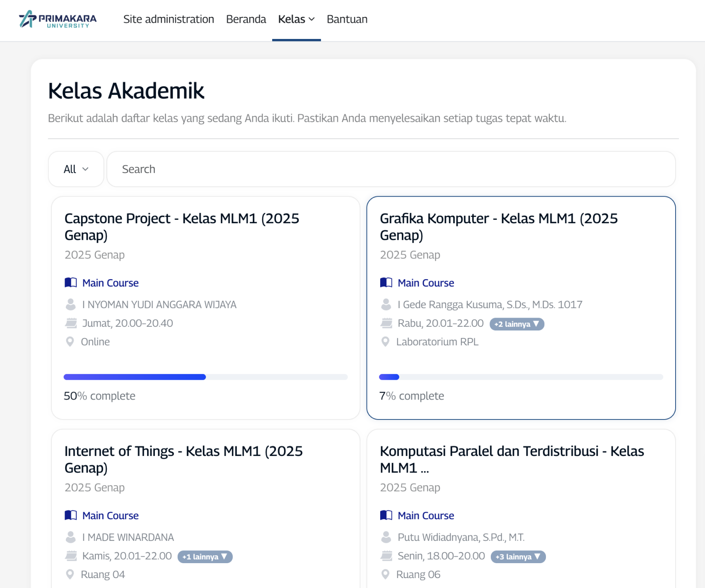Viewport: 705px width, 588px height.
Task: Click the Ruang 04 location text
Action: [103, 575]
